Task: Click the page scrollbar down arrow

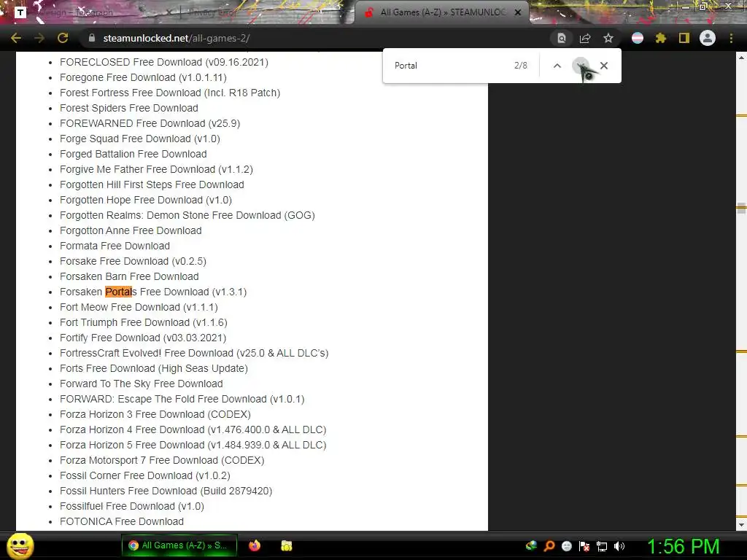Action: click(x=741, y=525)
